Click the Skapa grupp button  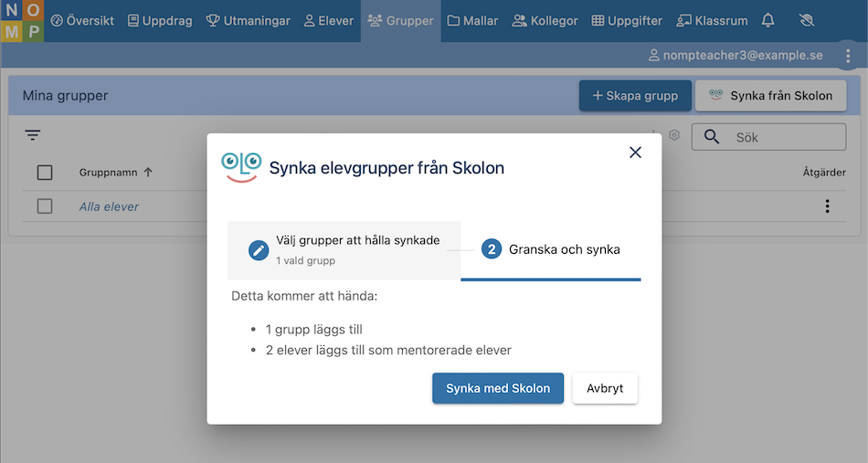(x=635, y=96)
